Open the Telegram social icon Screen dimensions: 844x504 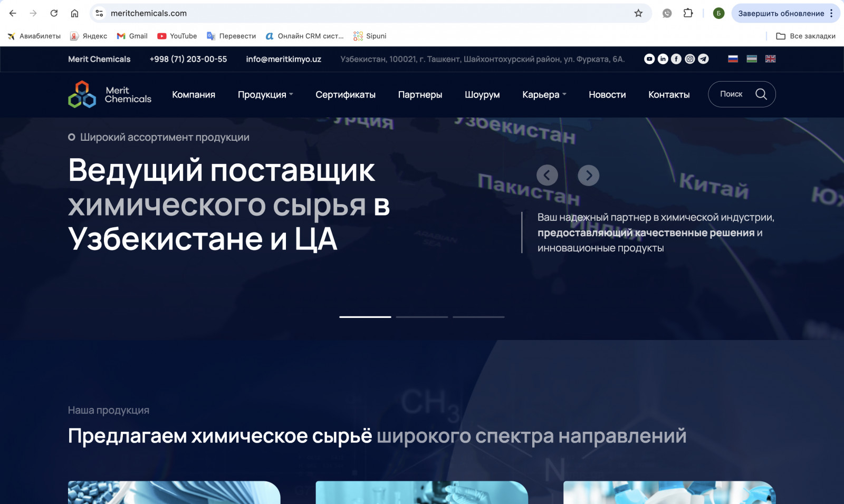[704, 59]
